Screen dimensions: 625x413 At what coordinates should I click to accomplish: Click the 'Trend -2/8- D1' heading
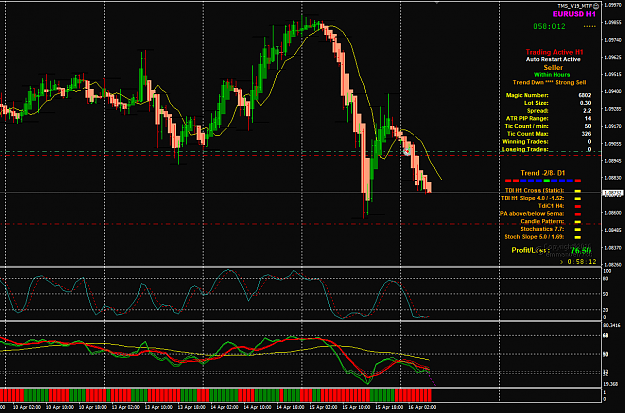tap(542, 173)
